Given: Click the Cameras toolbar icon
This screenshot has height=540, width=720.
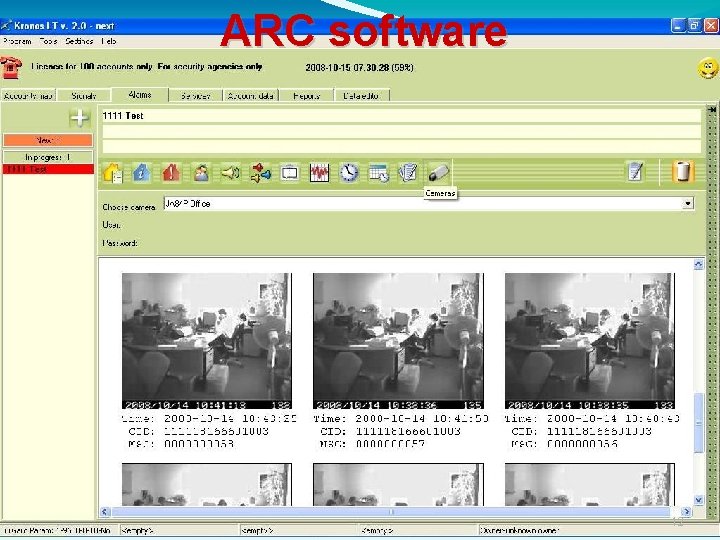Looking at the screenshot, I should [x=438, y=173].
